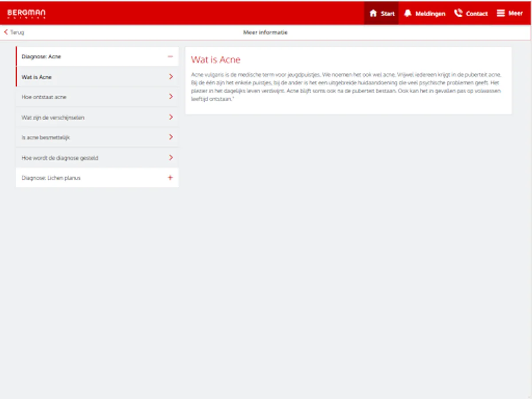Open the Meer label in header

[x=516, y=13]
